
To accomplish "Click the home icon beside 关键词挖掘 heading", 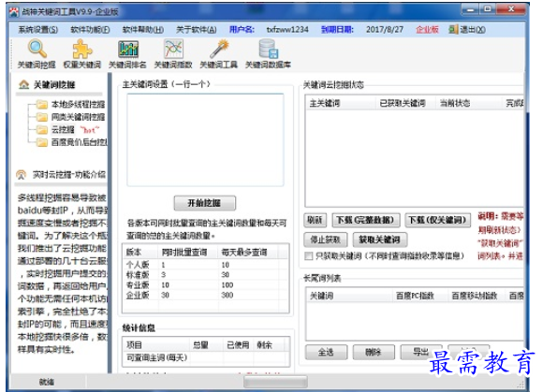I will (x=24, y=84).
